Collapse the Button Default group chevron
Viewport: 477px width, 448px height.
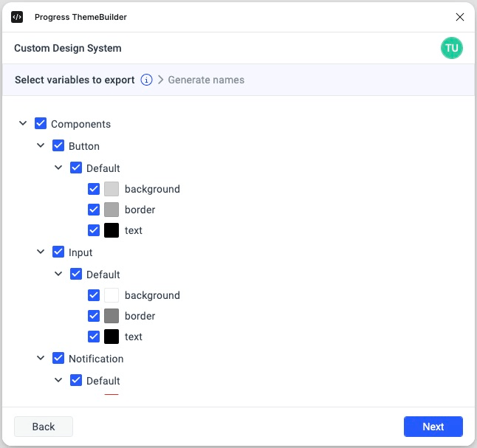[x=58, y=168]
